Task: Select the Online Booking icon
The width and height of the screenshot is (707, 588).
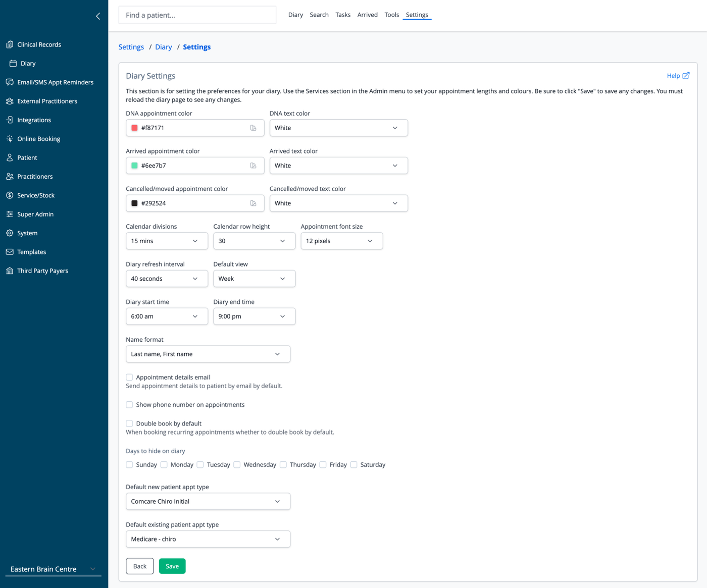Action: [10, 139]
